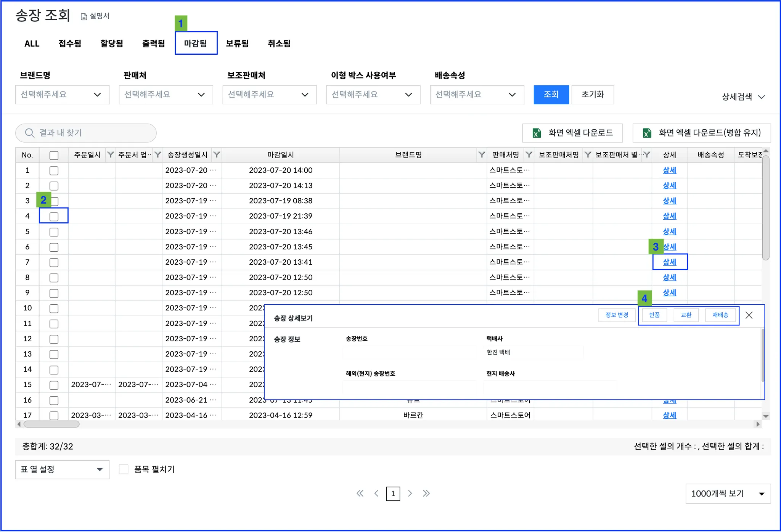This screenshot has width=781, height=532.
Task: Select the 취소됨 tab
Action: coord(279,43)
